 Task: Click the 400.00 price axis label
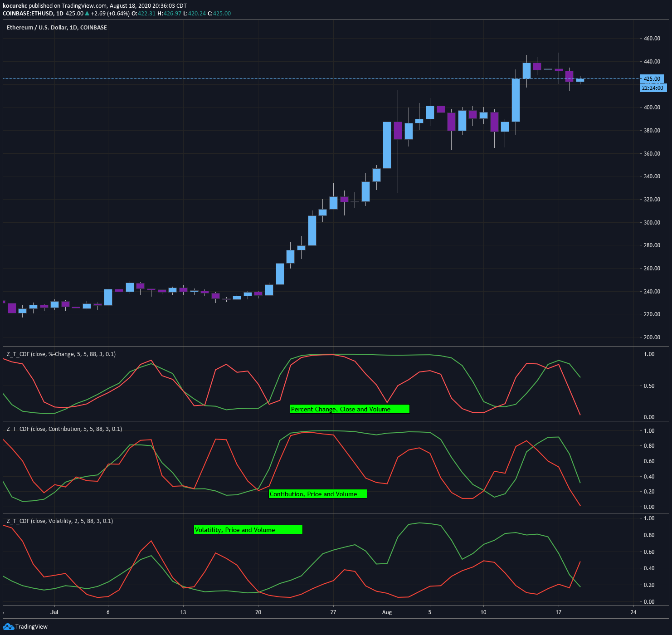pos(652,107)
